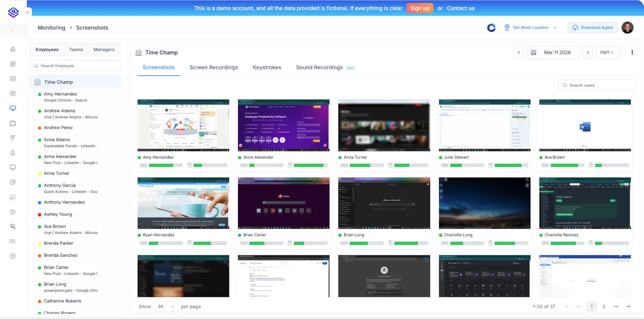Viewport: 644px width, 319px height.
Task: Switch to the Employees tab
Action: coord(47,50)
